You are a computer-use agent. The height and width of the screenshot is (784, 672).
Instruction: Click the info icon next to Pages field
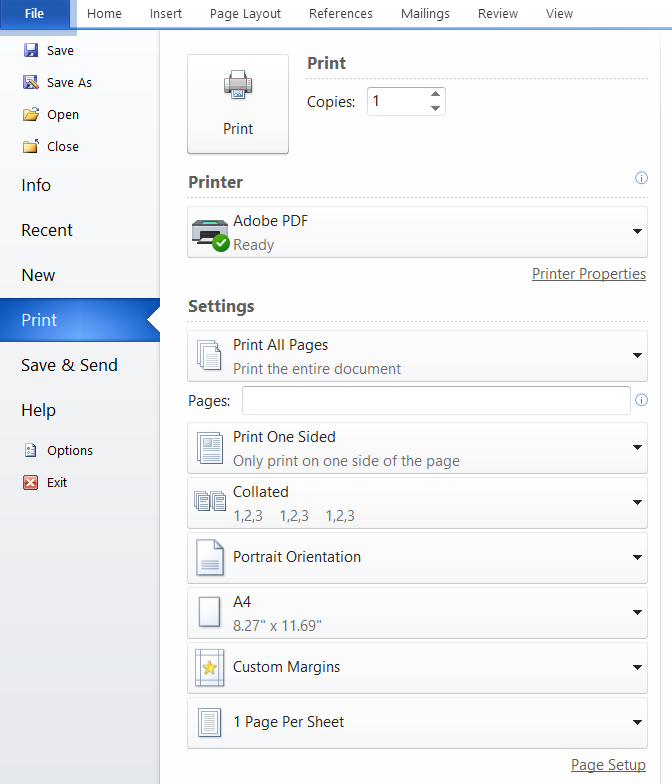click(x=641, y=400)
